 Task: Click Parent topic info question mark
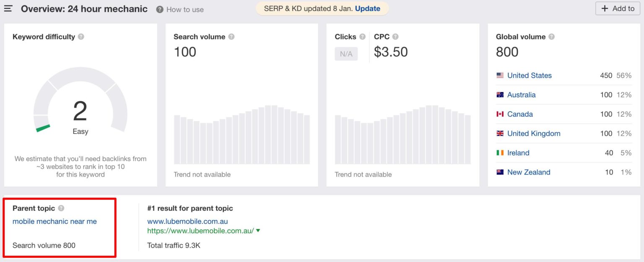(61, 208)
